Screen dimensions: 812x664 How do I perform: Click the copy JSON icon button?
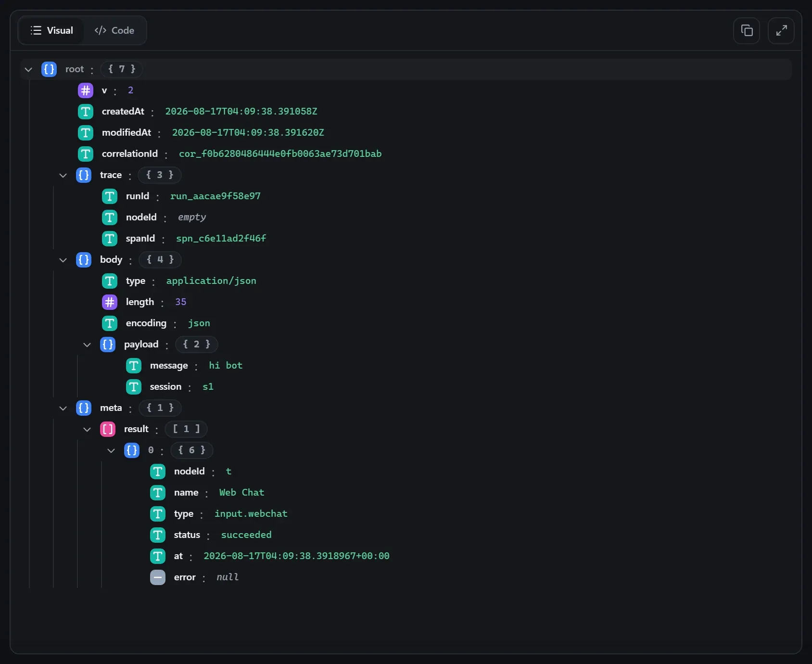coord(747,31)
